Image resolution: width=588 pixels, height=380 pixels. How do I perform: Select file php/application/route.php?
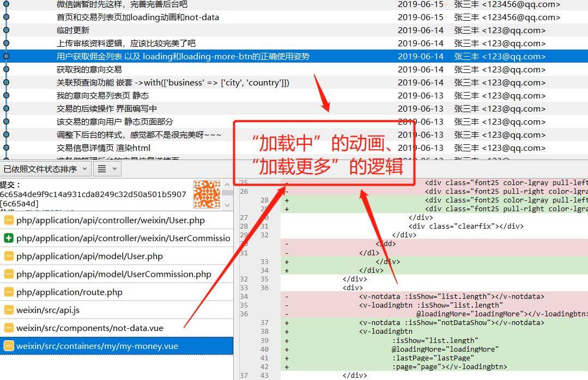pos(69,292)
